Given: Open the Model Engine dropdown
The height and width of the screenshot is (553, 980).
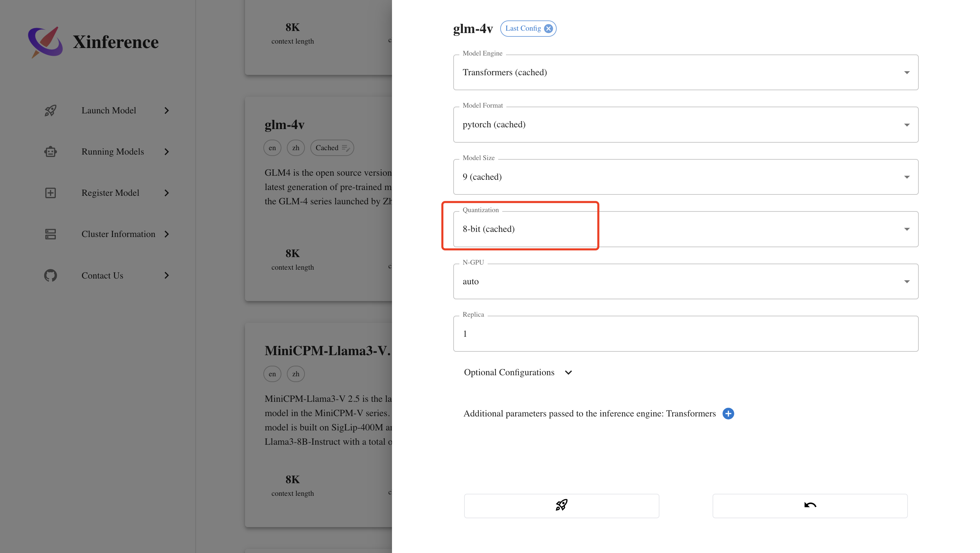Looking at the screenshot, I should pos(686,72).
